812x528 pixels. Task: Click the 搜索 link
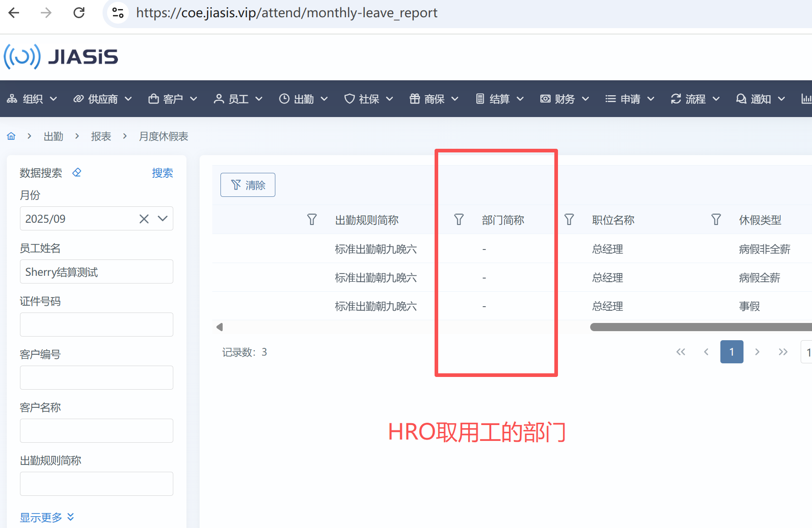tap(162, 173)
